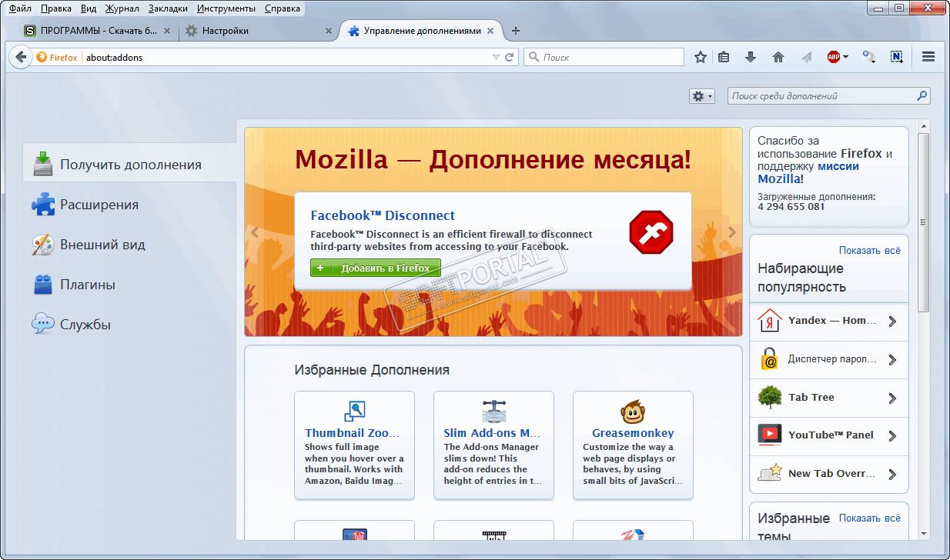
Task: Click the Thumbnail Zoom add-on icon
Action: 354,411
